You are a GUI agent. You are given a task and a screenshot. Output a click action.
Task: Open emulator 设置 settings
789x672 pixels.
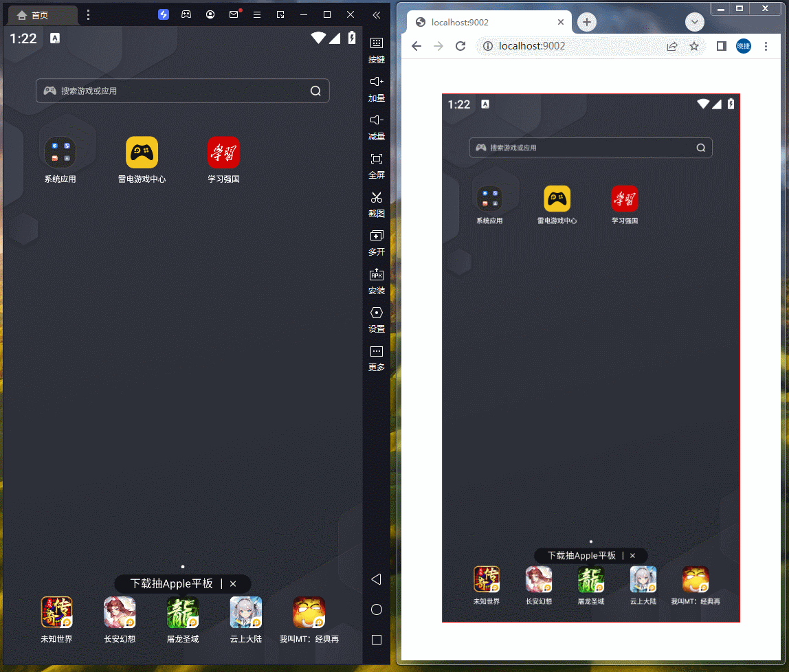[x=377, y=320]
